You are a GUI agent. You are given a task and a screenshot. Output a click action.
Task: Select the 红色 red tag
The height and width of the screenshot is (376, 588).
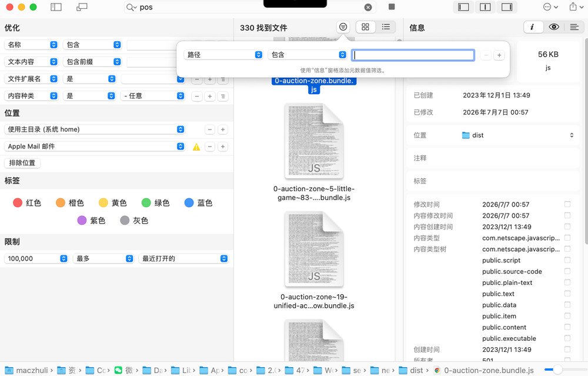click(x=26, y=203)
